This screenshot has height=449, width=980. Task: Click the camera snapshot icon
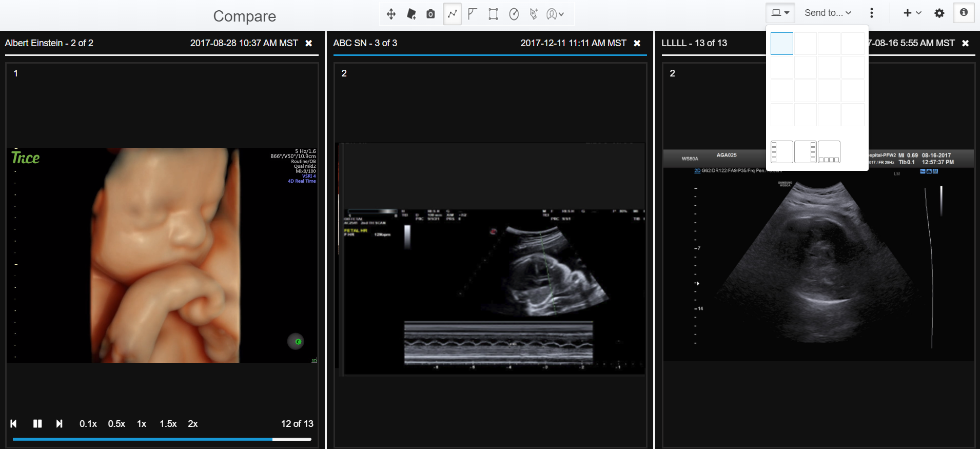[x=430, y=14]
